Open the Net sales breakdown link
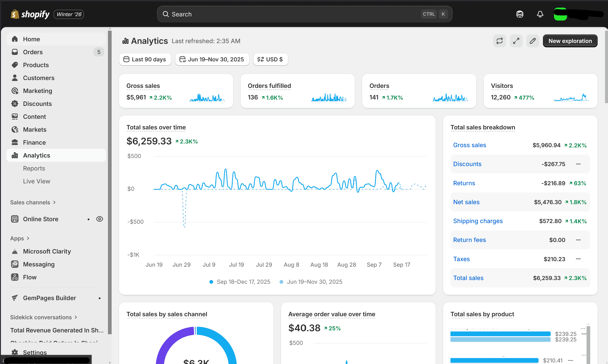The image size is (608, 364). coord(466,202)
